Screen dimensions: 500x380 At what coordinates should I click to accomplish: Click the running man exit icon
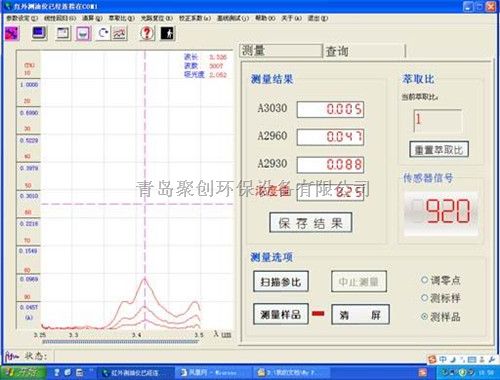pos(167,33)
